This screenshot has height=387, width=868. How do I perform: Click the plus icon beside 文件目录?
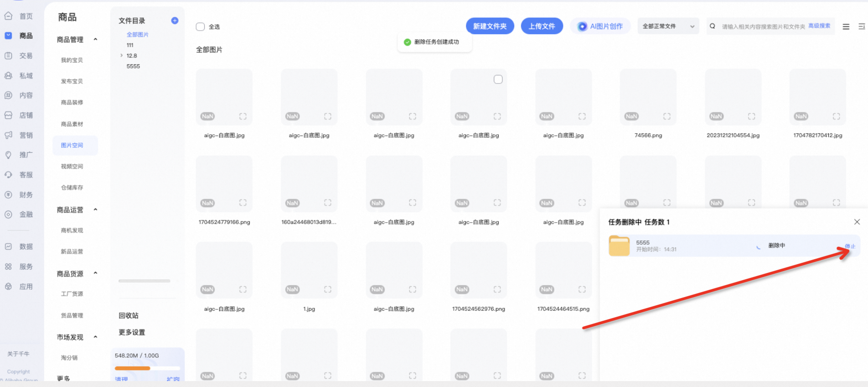tap(175, 21)
